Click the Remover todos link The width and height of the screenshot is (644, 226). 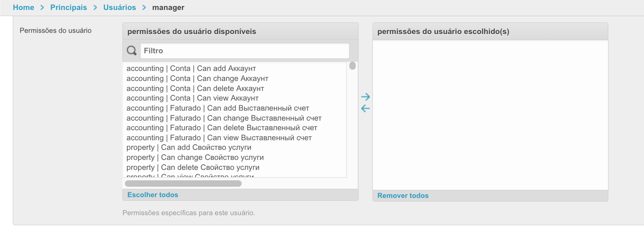pyautogui.click(x=403, y=196)
